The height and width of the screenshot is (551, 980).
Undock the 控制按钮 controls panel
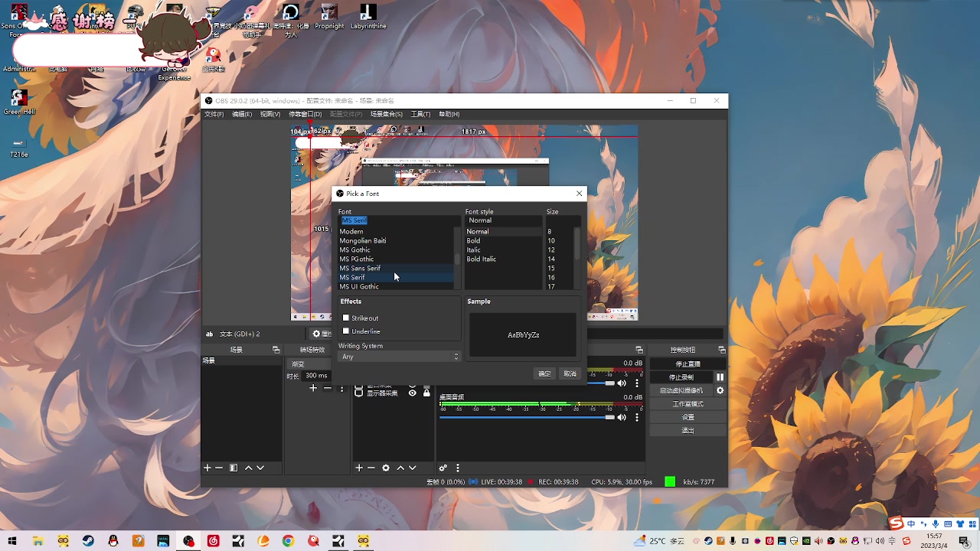coord(721,350)
